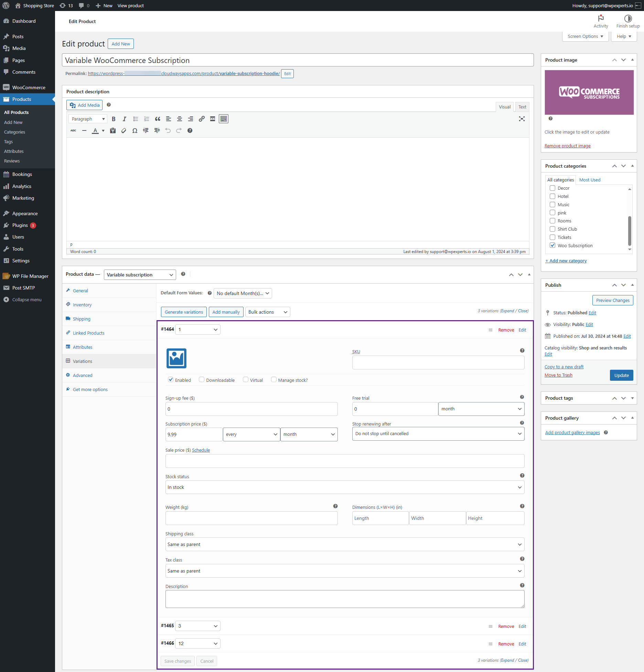Open editor keyboard shortcuts help

click(x=190, y=130)
